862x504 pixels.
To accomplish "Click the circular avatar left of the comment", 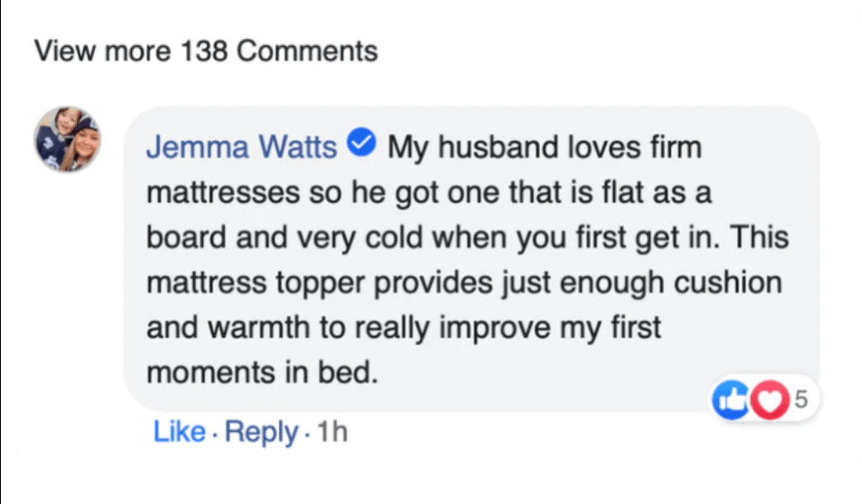I will coord(68,138).
